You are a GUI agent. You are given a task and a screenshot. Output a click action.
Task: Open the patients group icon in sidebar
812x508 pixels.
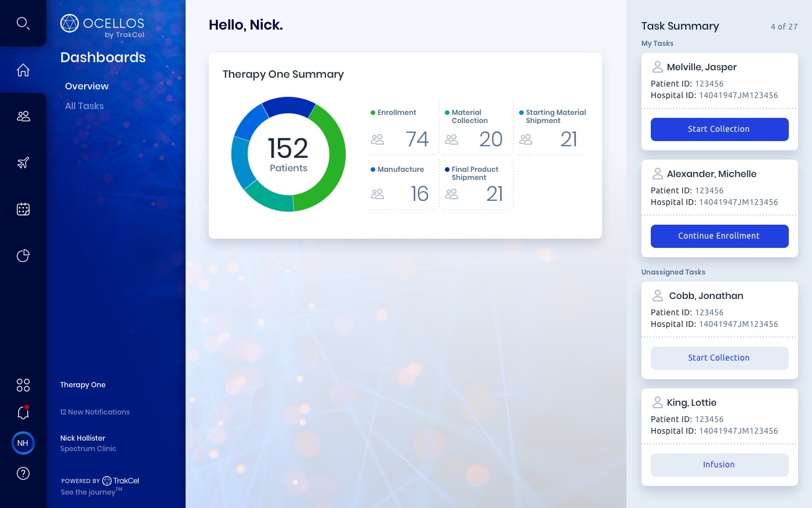coord(23,117)
